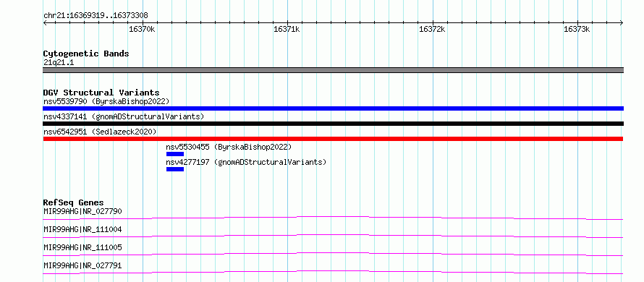Image resolution: width=644 pixels, height=282 pixels.
Task: Open nsv5530455 (ByrskaBishop2022) variant label
Action: 229,147
